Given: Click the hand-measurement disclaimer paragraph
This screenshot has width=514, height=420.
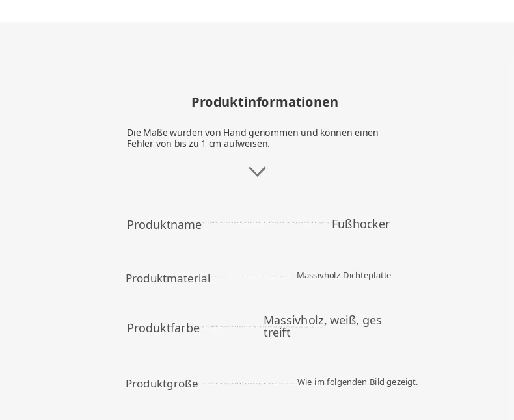Looking at the screenshot, I should (252, 138).
